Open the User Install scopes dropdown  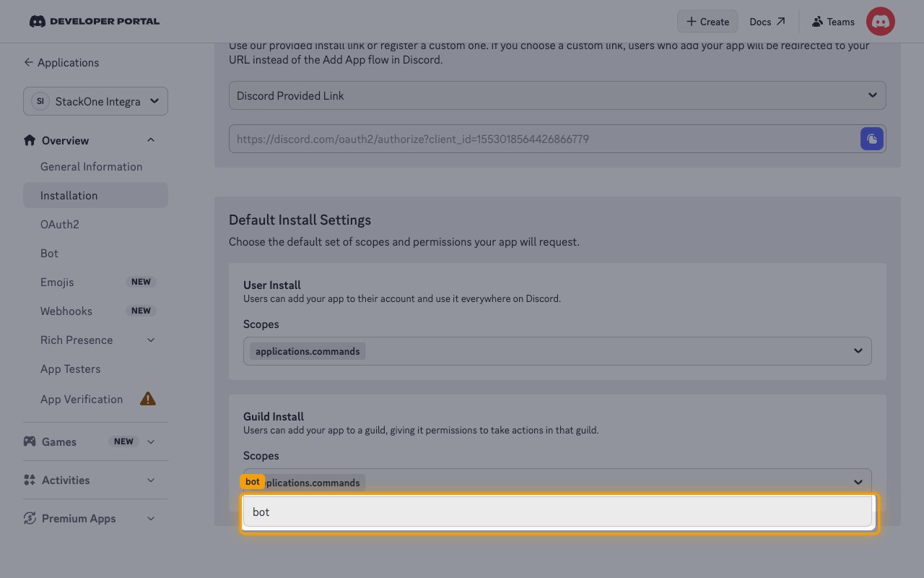click(x=557, y=351)
